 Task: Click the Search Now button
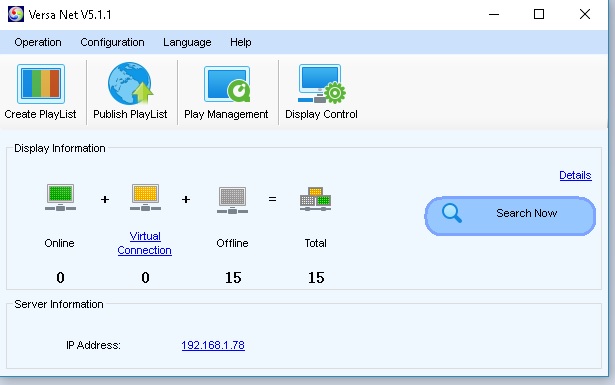tap(510, 216)
